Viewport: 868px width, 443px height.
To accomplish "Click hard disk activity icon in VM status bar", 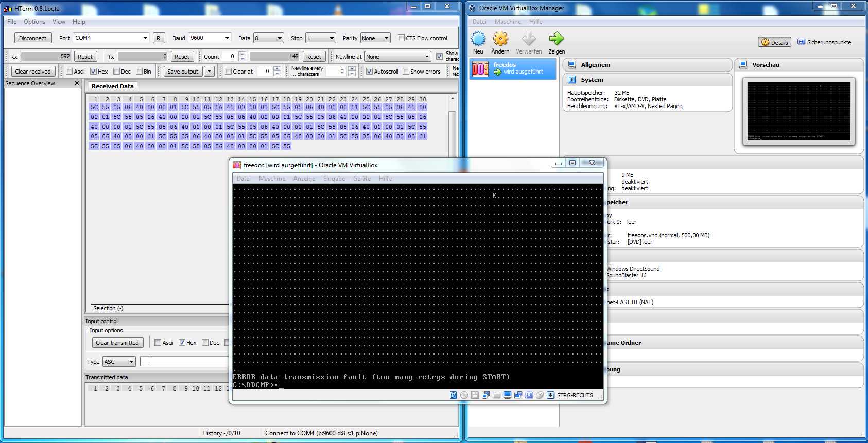I will (454, 395).
